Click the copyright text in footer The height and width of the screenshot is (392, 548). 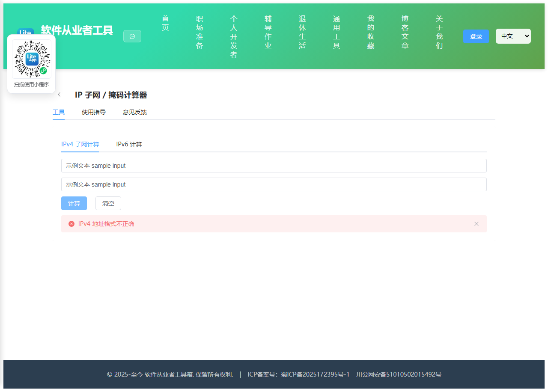coord(170,374)
